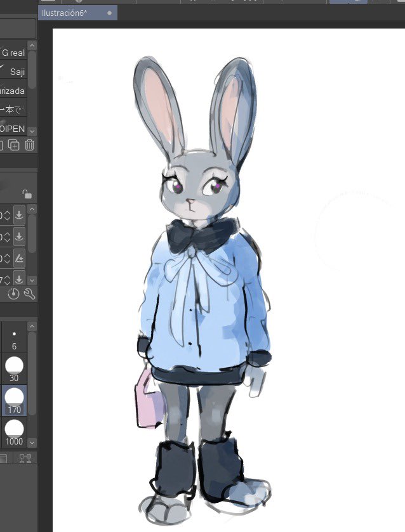Click the down arrow of the sub tool list

[x=32, y=131]
